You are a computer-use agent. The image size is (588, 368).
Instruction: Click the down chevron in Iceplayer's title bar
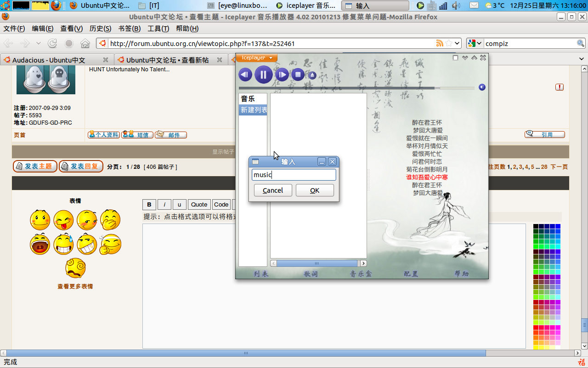(465, 57)
